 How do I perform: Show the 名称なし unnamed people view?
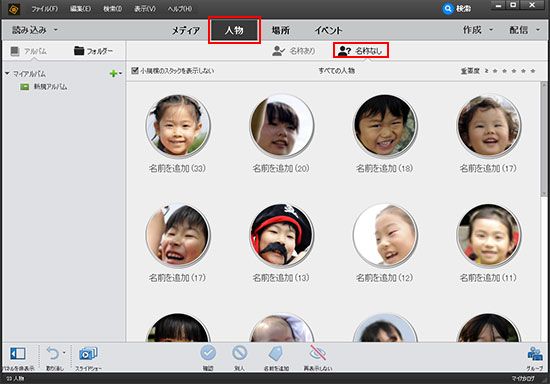tap(361, 51)
